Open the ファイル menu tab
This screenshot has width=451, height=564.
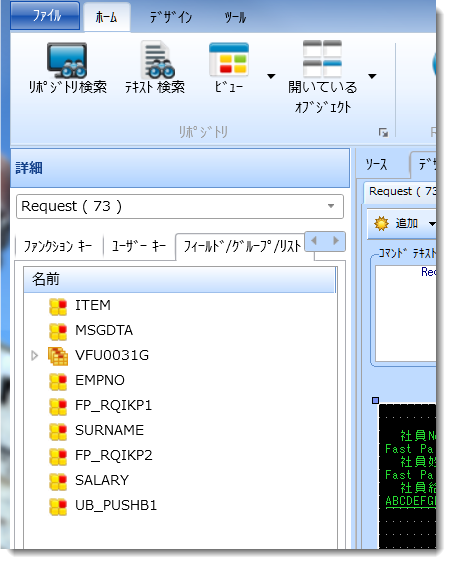[x=45, y=16]
